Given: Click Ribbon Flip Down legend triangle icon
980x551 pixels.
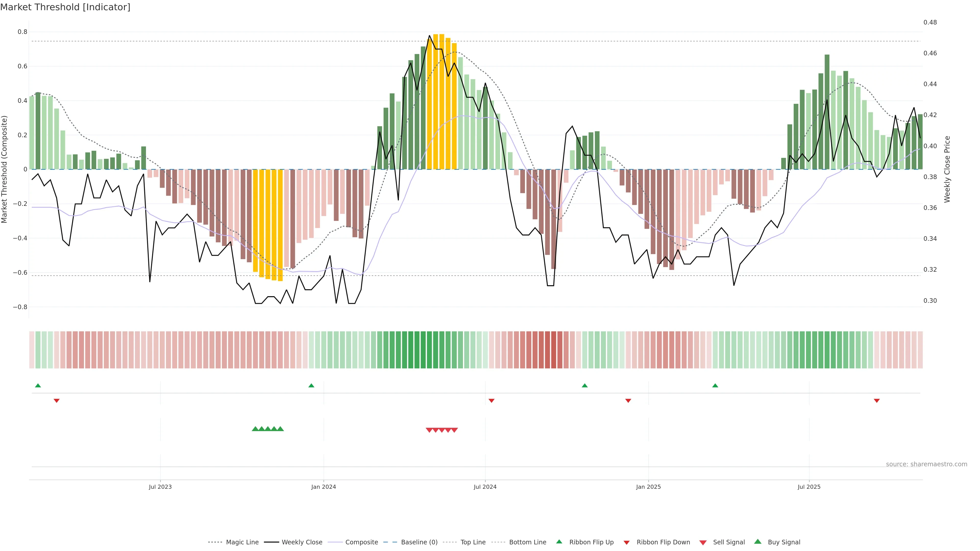Looking at the screenshot, I should click(x=627, y=543).
